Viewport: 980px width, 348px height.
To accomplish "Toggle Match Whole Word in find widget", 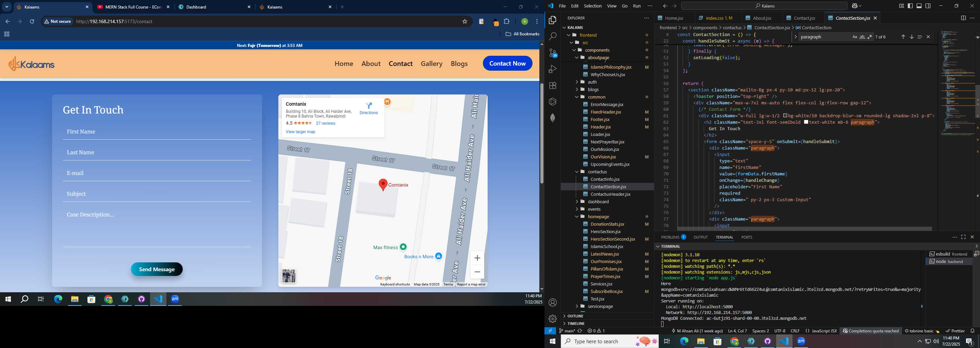I will pos(862,37).
